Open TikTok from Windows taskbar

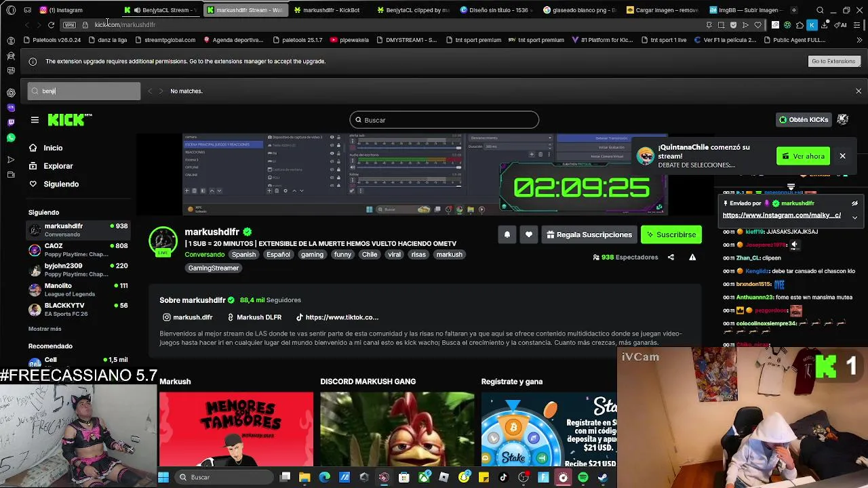tap(503, 477)
